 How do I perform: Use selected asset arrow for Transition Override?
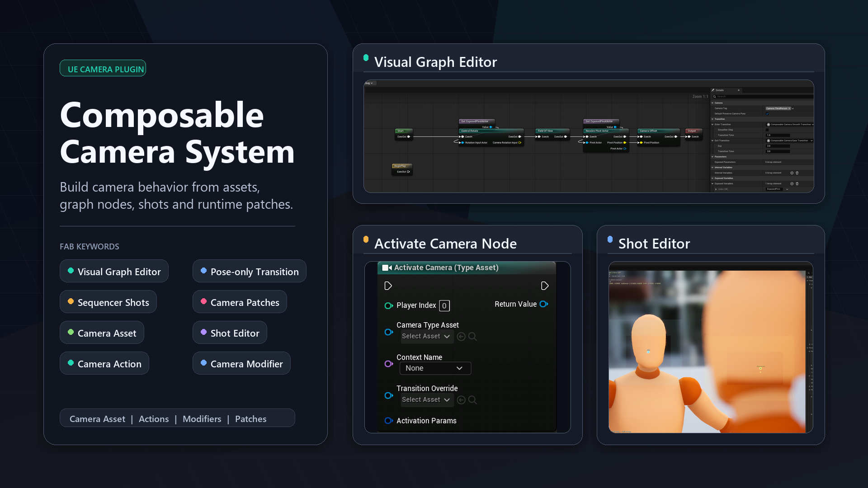tap(461, 399)
